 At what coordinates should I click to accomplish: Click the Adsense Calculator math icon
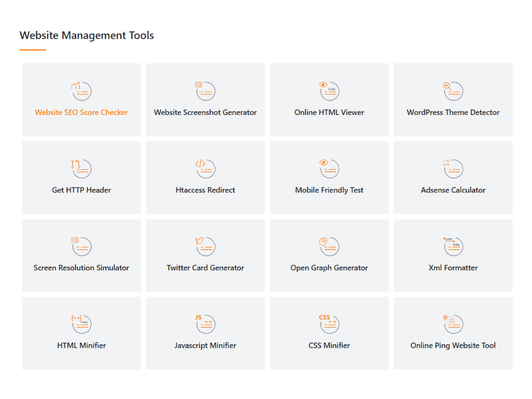453,169
